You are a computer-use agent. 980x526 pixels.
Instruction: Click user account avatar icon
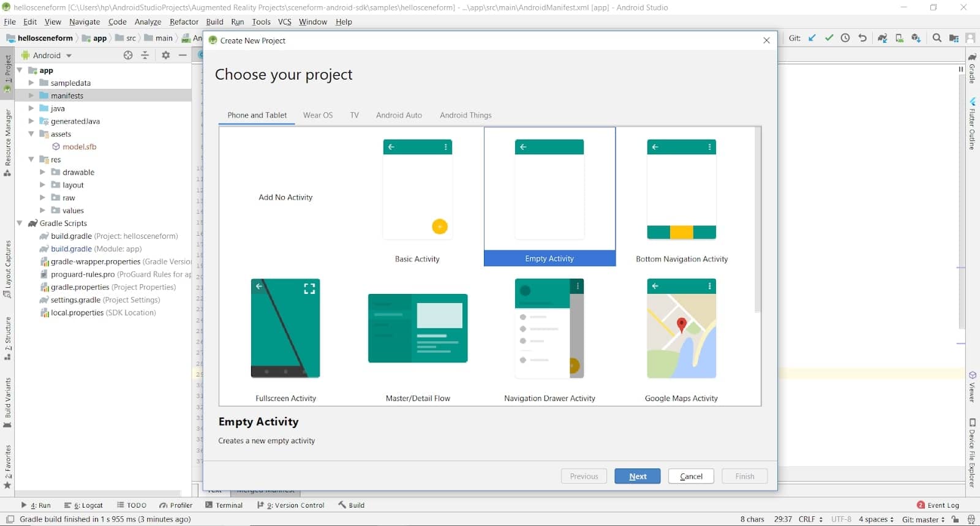pyautogui.click(x=970, y=38)
